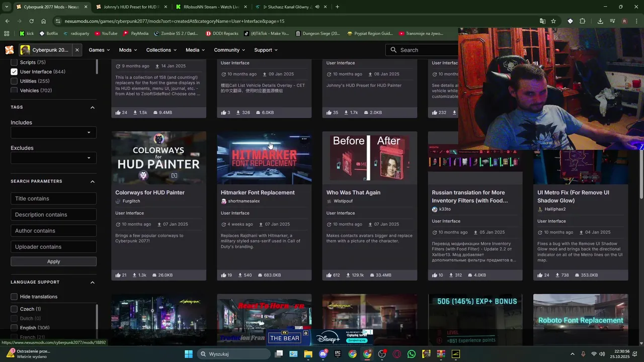
Task: Click the Author contains input field
Action: (x=53, y=231)
